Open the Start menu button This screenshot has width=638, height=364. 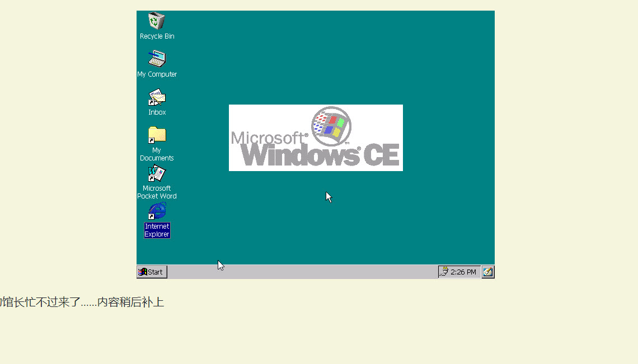click(x=152, y=272)
